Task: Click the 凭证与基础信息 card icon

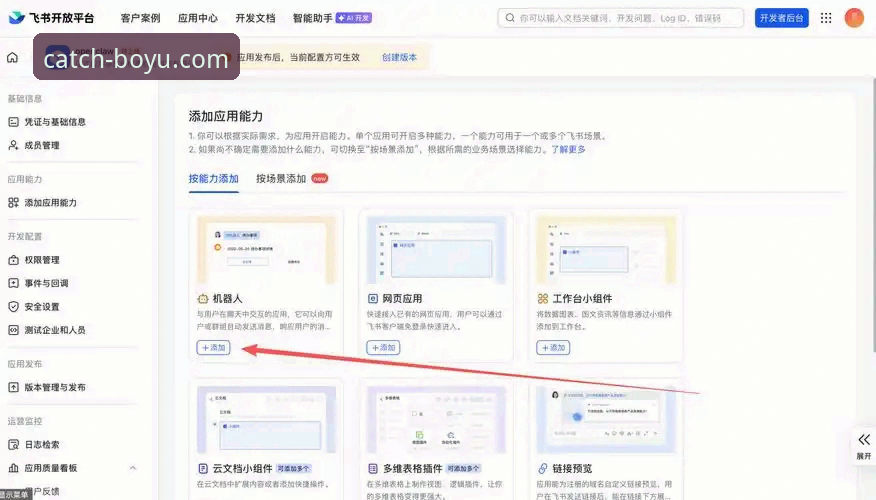Action: 13,122
